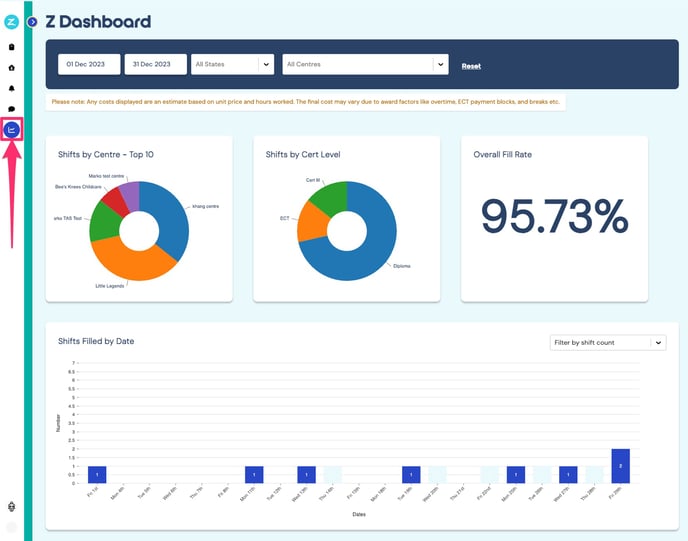The height and width of the screenshot is (541, 688).
Task: Go to the home icon in sidebar
Action: click(12, 68)
